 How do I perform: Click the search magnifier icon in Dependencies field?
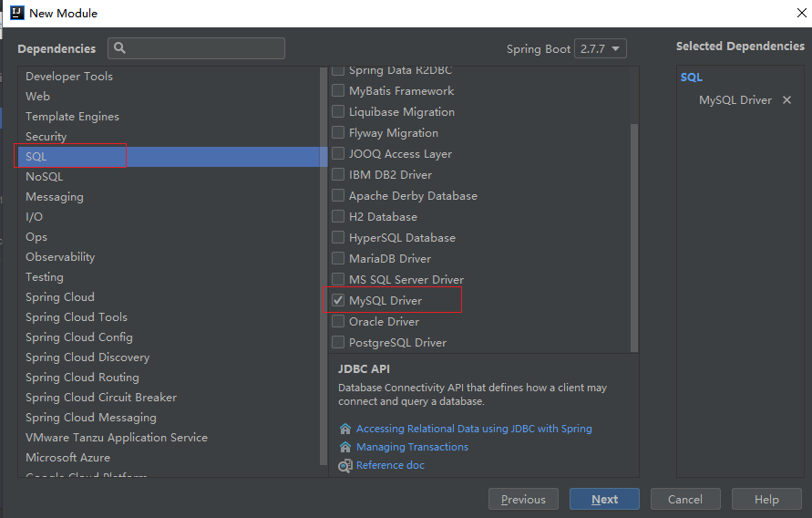pyautogui.click(x=120, y=48)
